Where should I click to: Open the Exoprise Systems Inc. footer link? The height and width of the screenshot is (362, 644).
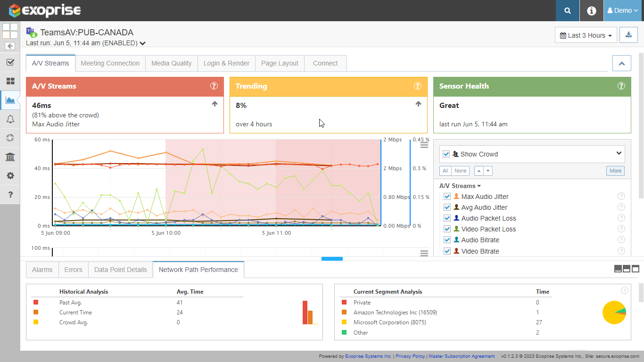368,356
